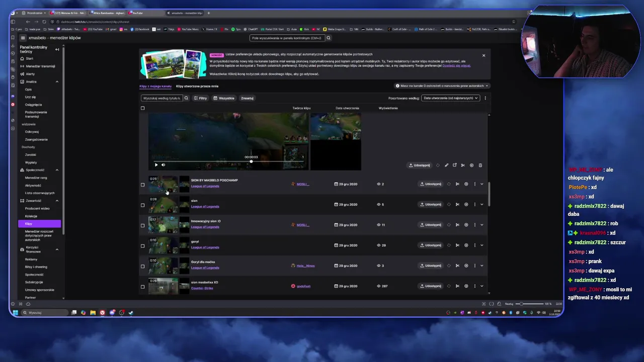Check the goryl clip checkbox
644x362 pixels.
142,246
